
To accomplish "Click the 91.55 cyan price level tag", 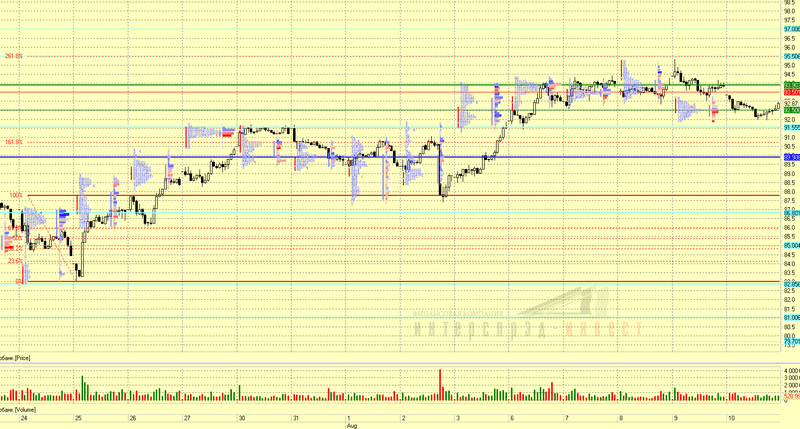I will click(792, 128).
